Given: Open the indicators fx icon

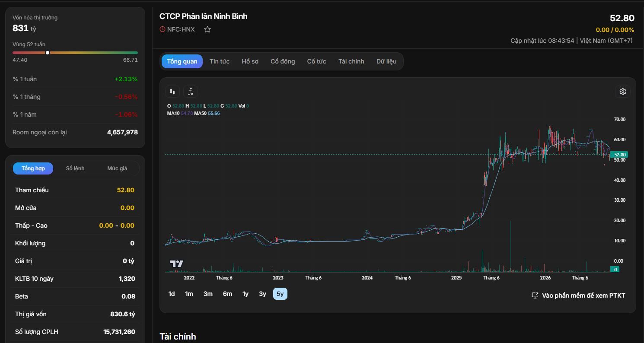Looking at the screenshot, I should coord(191,92).
